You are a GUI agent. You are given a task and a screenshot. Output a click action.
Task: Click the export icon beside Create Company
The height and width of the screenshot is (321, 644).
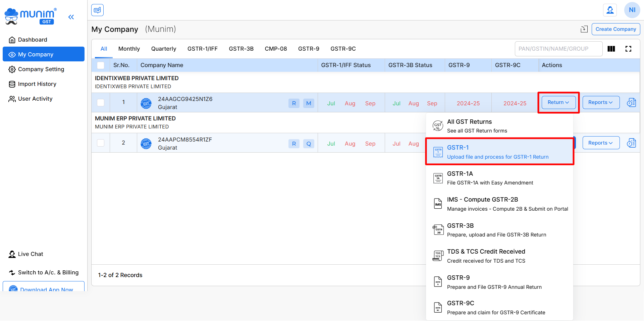coord(584,29)
